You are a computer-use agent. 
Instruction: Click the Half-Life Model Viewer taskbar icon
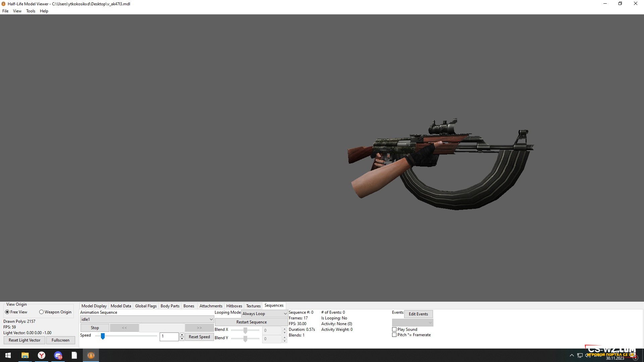tap(91, 355)
